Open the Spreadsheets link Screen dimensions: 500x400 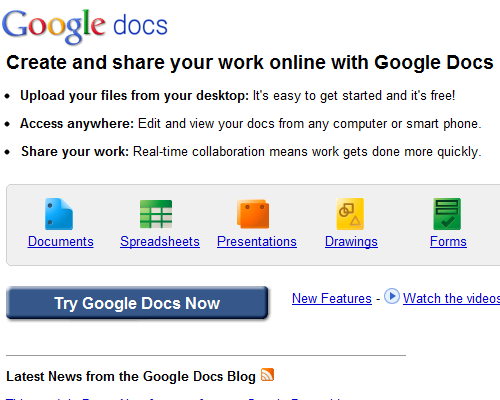160,241
